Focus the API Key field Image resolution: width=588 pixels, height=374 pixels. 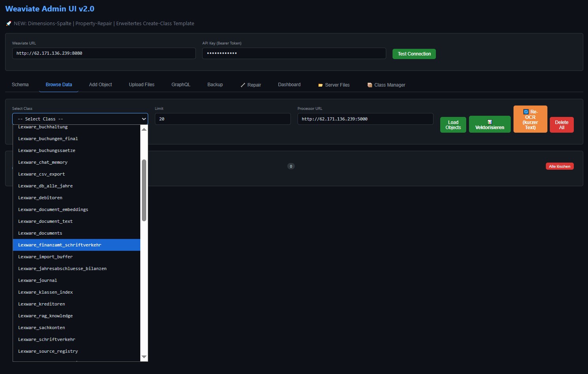(x=294, y=53)
